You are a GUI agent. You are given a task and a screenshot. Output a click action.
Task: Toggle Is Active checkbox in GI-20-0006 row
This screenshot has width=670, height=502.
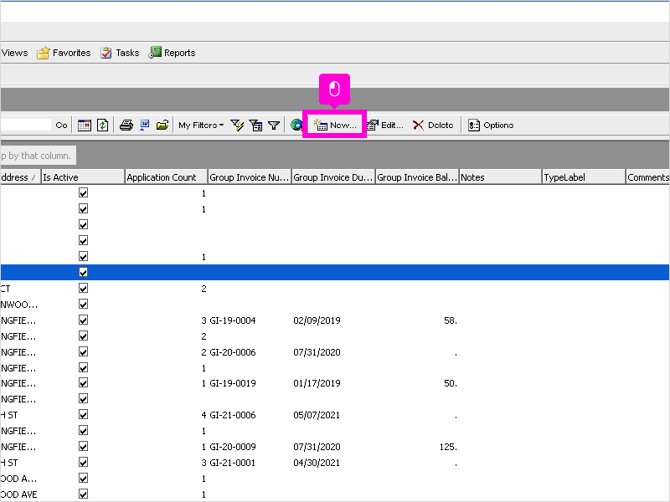pyautogui.click(x=83, y=352)
